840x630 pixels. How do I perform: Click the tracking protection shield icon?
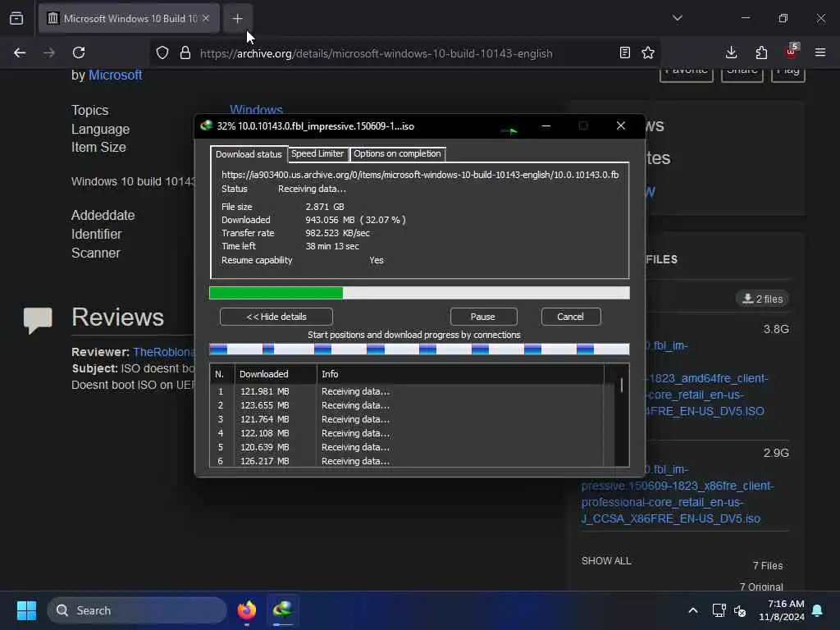162,52
